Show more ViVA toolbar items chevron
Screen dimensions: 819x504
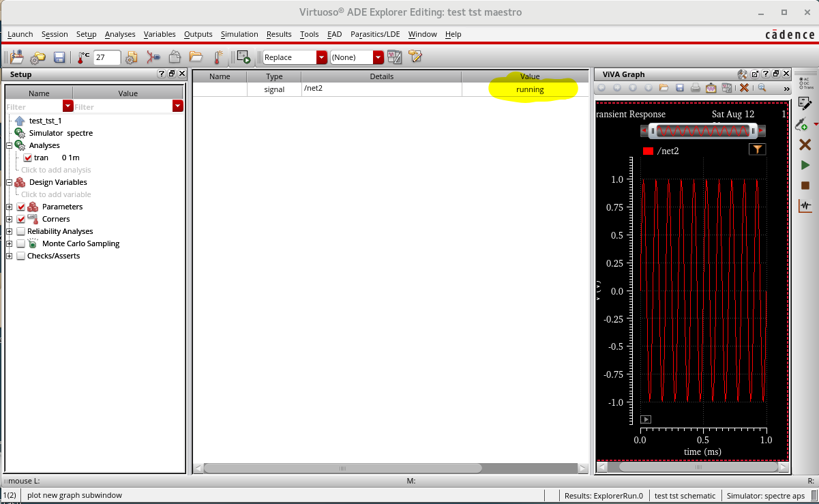[786, 88]
